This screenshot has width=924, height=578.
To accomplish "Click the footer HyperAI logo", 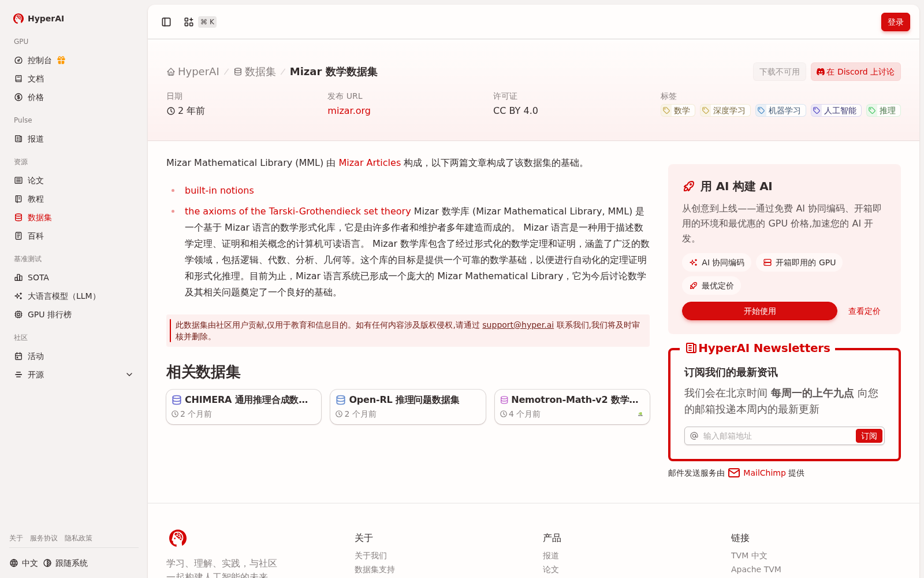I will (x=178, y=538).
